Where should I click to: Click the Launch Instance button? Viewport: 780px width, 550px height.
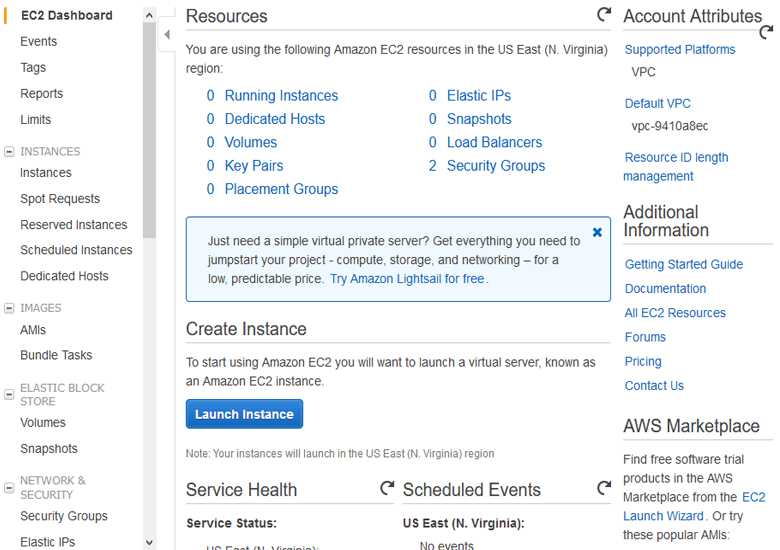coord(244,414)
